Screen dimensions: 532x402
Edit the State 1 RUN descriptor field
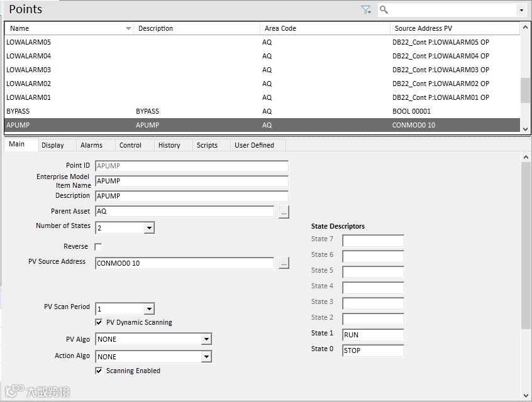pyautogui.click(x=373, y=335)
